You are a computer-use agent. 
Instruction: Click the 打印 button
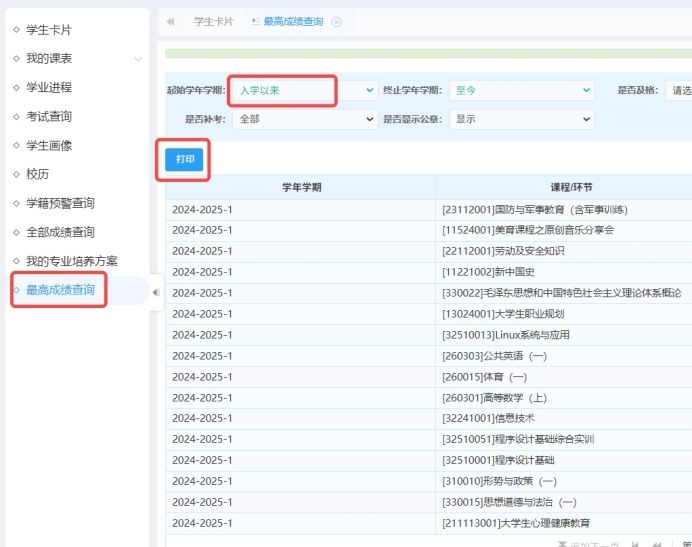click(184, 159)
